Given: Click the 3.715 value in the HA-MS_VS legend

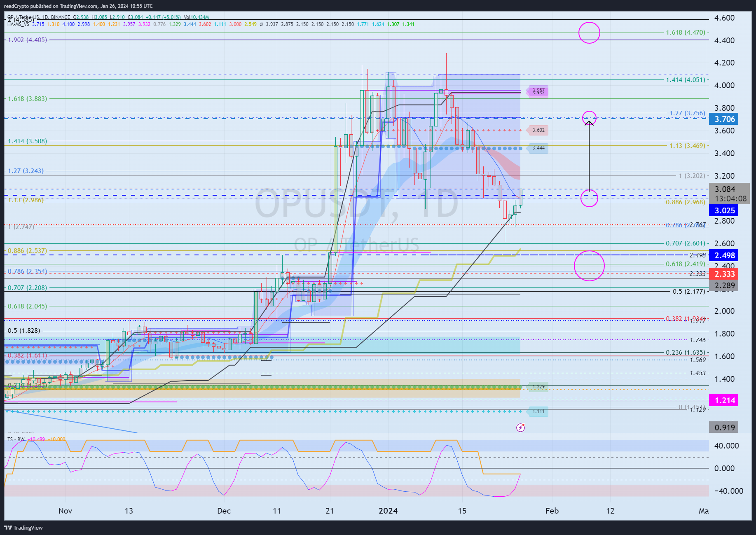Looking at the screenshot, I should point(38,24).
